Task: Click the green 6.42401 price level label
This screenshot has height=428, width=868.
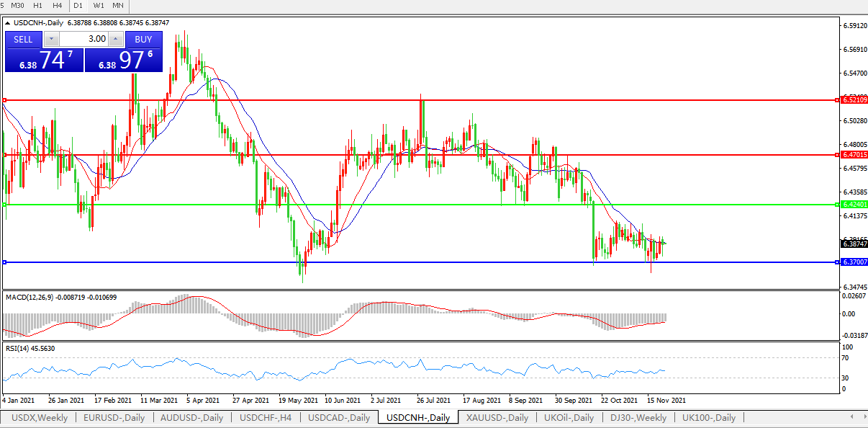Action: [x=854, y=205]
